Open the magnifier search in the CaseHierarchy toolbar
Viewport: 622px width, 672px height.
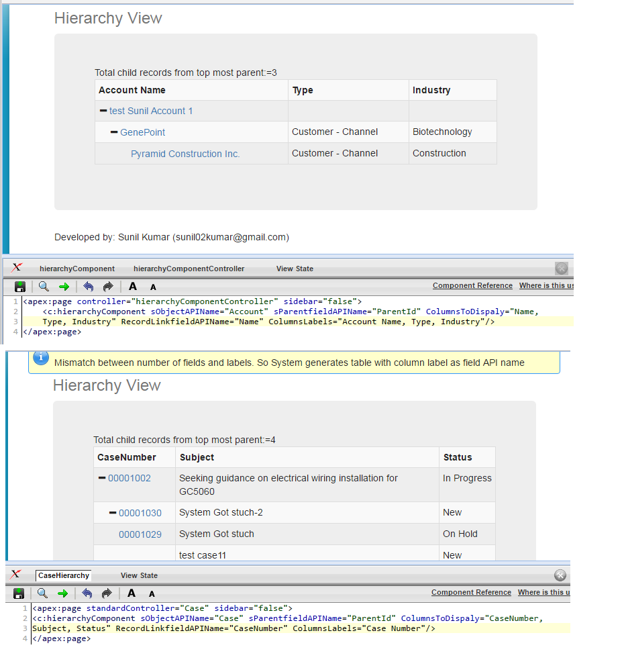(x=42, y=593)
